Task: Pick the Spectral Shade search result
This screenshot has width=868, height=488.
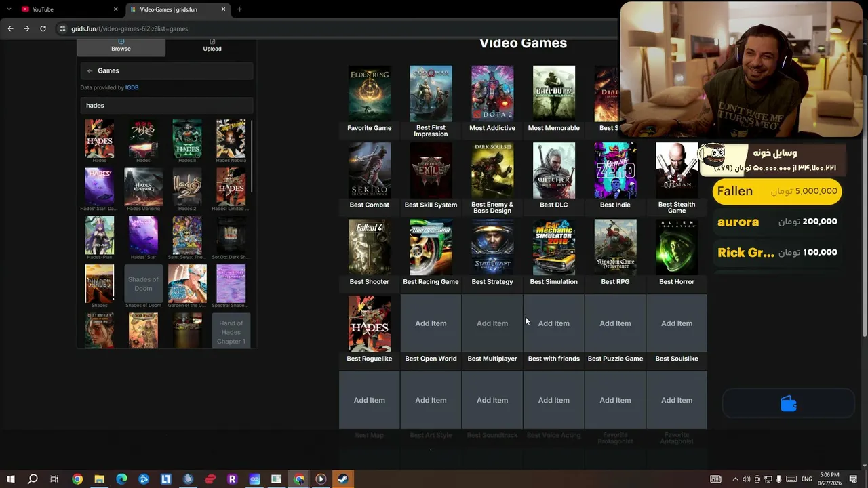Action: pos(231,286)
